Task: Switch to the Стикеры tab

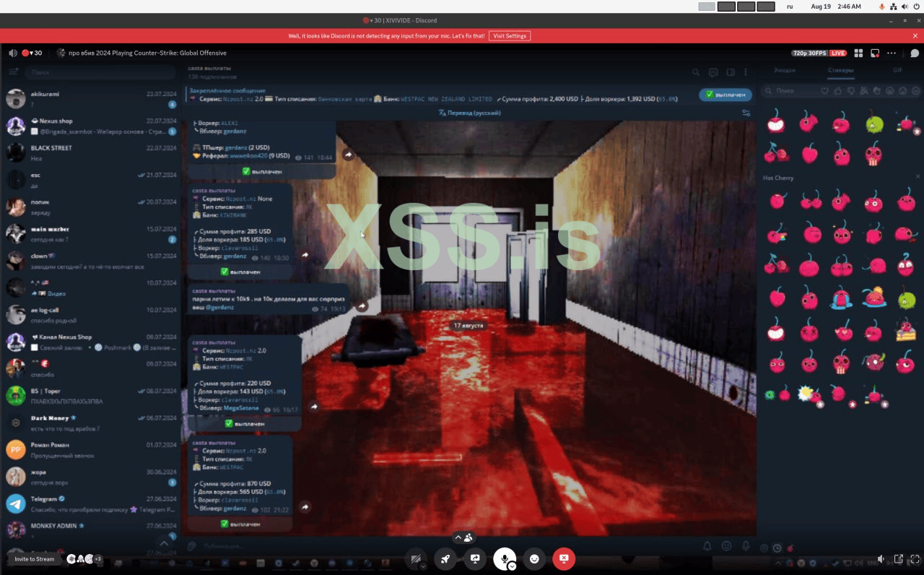Action: click(x=840, y=70)
